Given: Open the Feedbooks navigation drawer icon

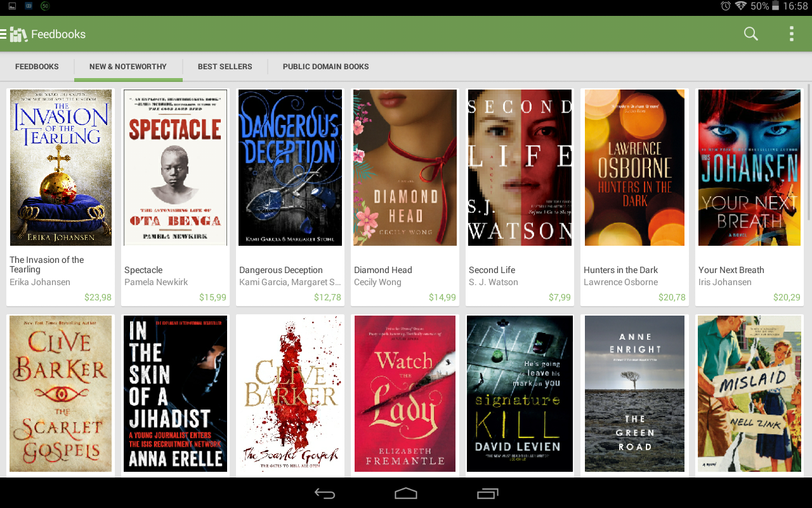Looking at the screenshot, I should coord(13,34).
